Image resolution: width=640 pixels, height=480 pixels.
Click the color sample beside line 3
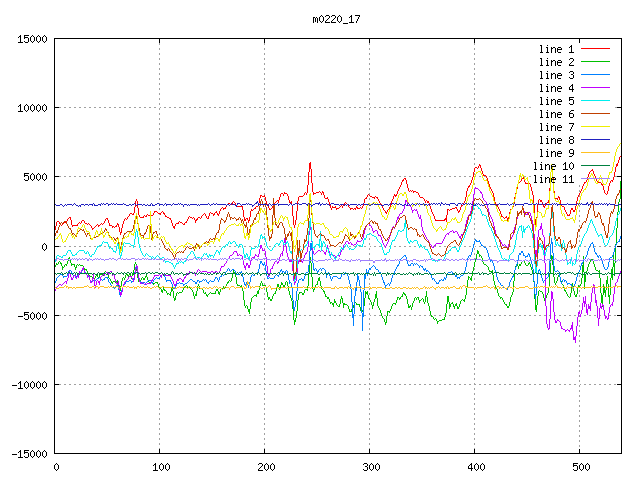point(595,75)
